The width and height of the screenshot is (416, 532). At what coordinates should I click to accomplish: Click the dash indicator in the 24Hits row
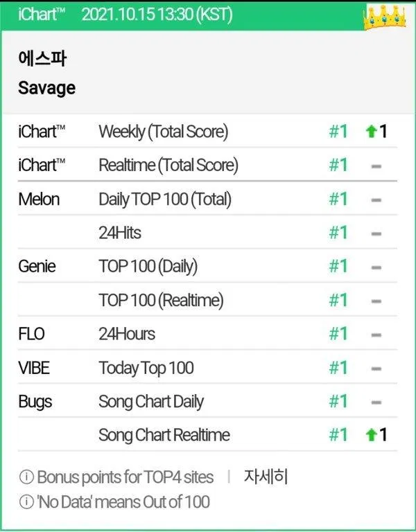pos(376,233)
